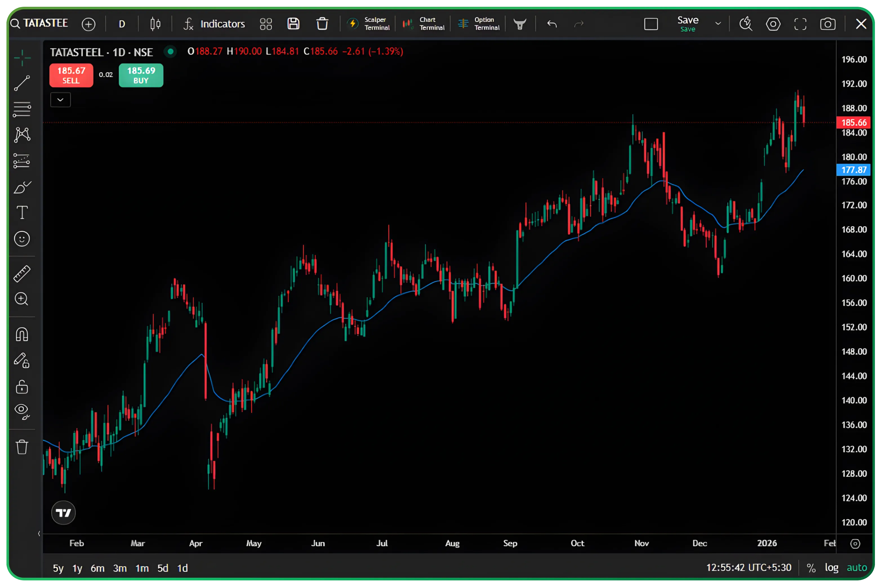This screenshot has width=882, height=588.
Task: Open the layout grid templates icon
Action: [266, 24]
